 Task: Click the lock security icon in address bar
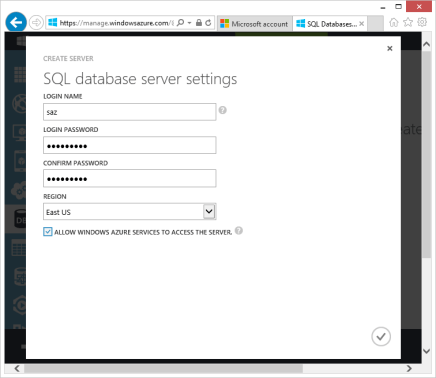coord(199,23)
